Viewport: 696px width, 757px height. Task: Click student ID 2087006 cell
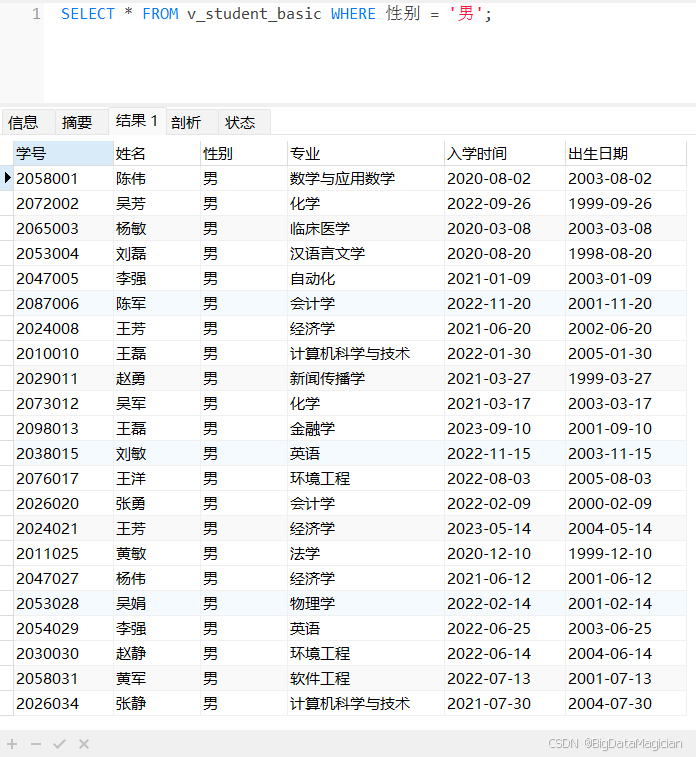[x=64, y=304]
